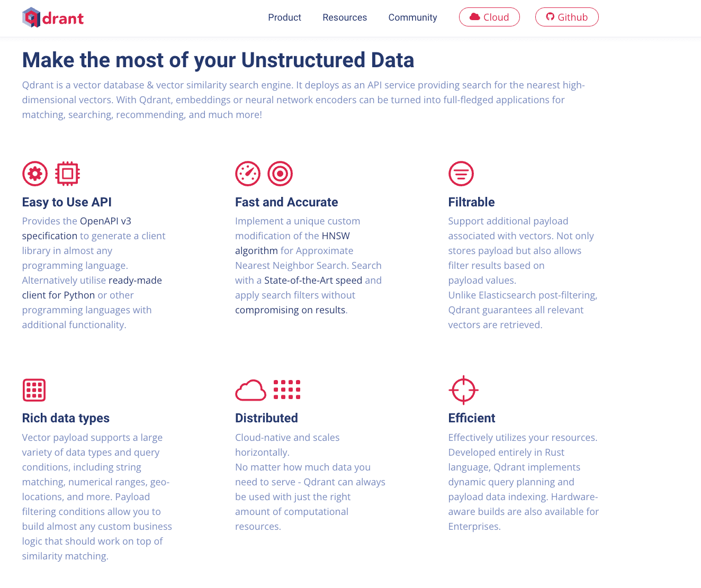Click the dotted grid icon beside cloud
This screenshot has height=588, width=701.
(x=287, y=390)
